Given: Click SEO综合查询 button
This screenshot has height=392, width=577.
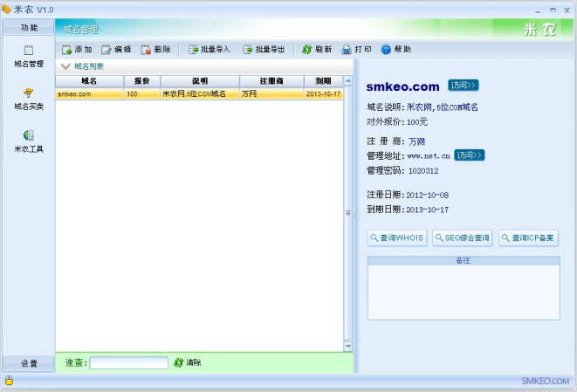Looking at the screenshot, I should coord(463,238).
